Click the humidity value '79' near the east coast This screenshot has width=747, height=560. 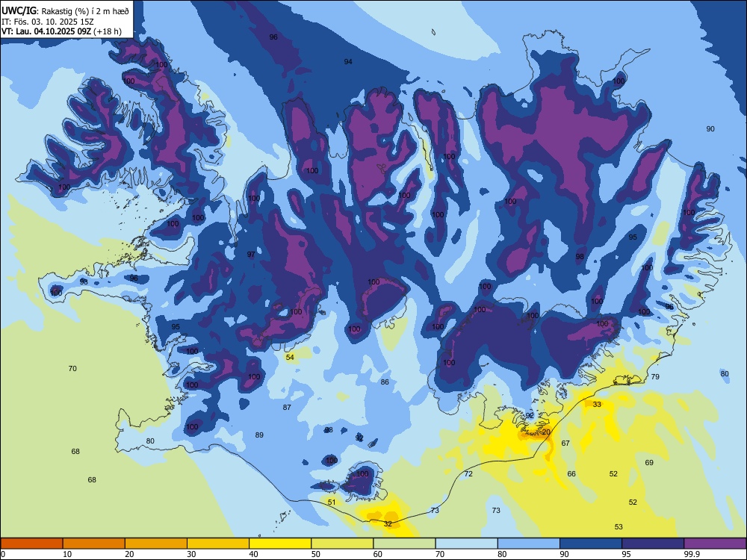click(x=656, y=376)
